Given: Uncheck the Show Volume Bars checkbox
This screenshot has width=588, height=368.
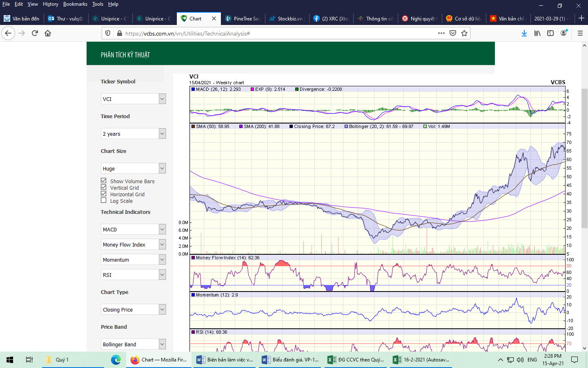Looking at the screenshot, I should click(104, 181).
